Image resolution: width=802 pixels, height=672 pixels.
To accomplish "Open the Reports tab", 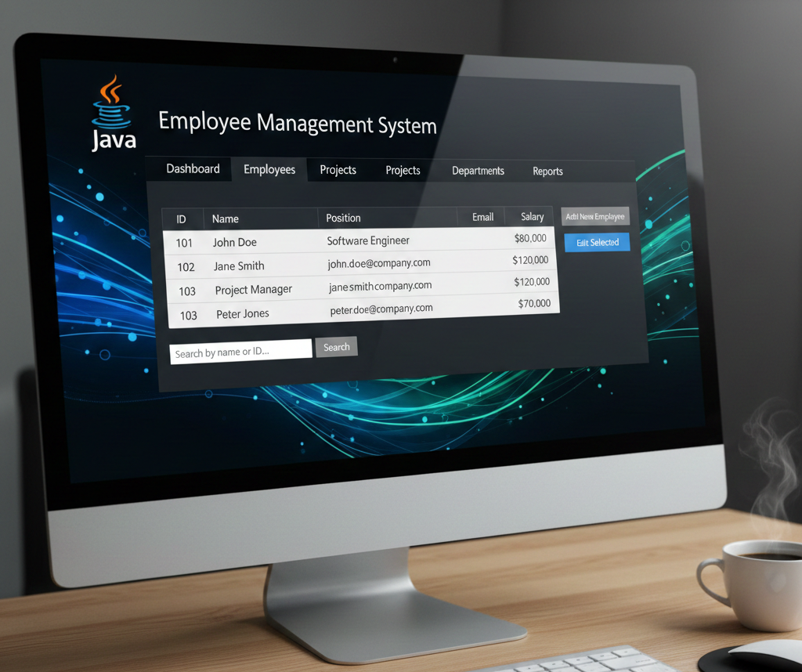I will pos(547,172).
